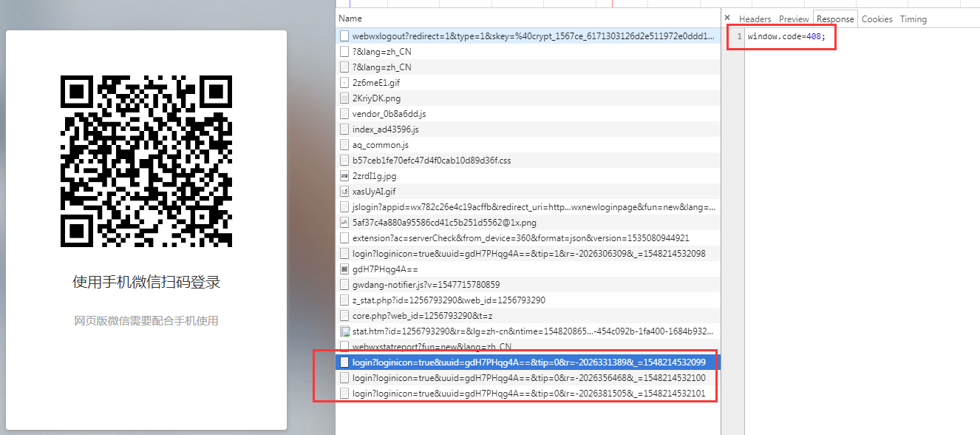Viewport: 980px width, 435px height.
Task: Click the 网页版微信需要配合手机使用 hint text
Action: tap(146, 320)
